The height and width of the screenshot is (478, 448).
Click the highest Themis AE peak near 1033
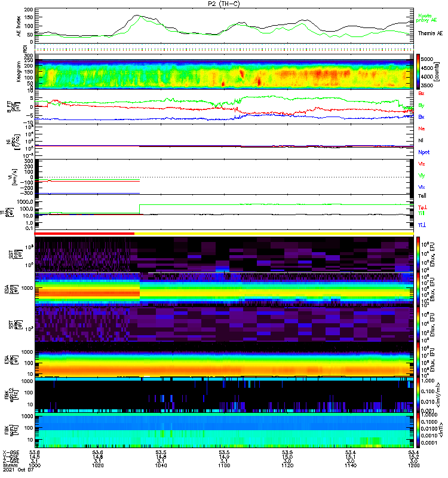[x=137, y=15]
